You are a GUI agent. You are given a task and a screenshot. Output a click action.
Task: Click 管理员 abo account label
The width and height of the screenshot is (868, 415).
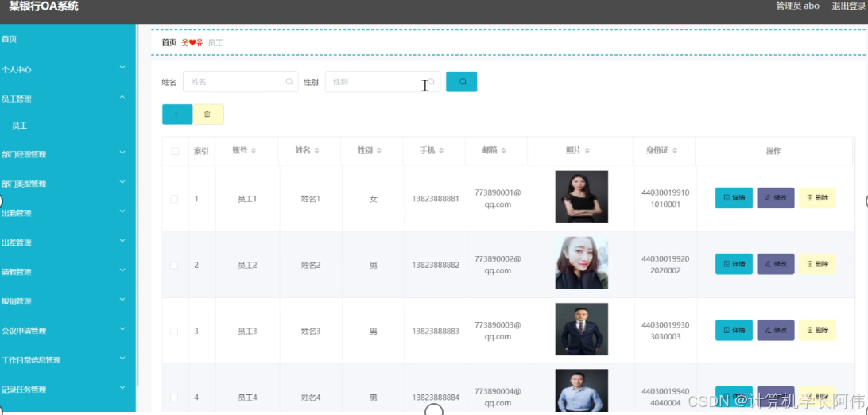(798, 6)
